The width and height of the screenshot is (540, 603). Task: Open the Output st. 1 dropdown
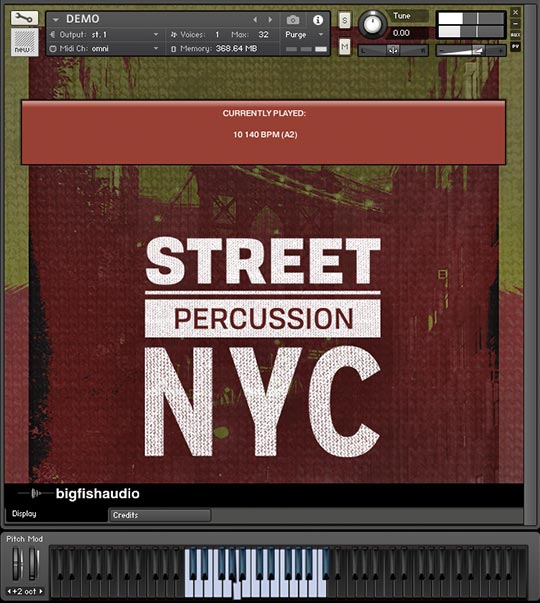point(105,35)
